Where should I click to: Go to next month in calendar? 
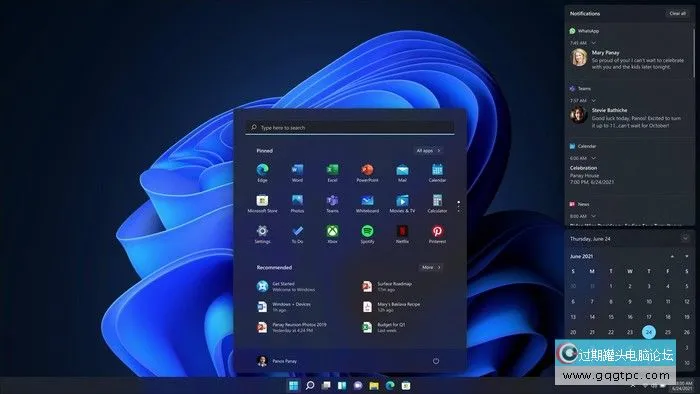coord(687,256)
